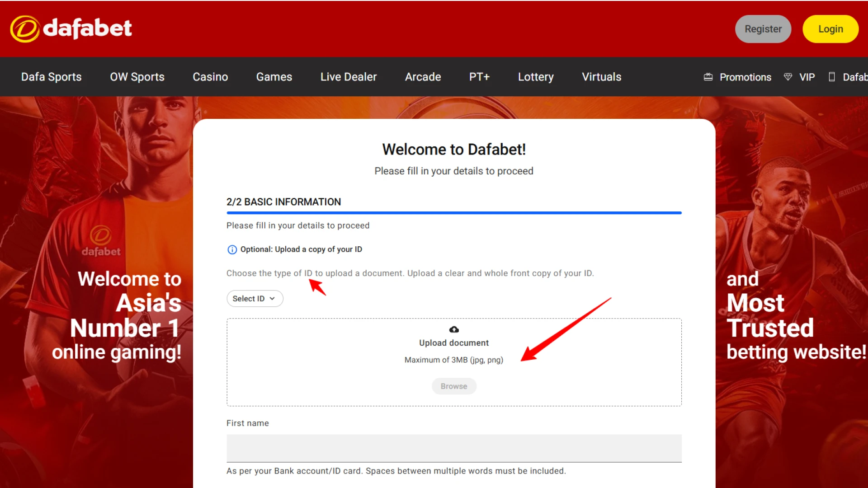Click the Register button
This screenshot has height=488, width=868.
(763, 28)
